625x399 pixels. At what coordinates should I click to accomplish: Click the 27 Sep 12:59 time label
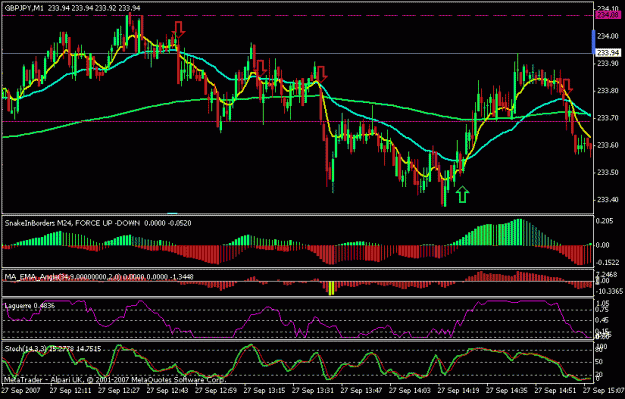(216, 390)
